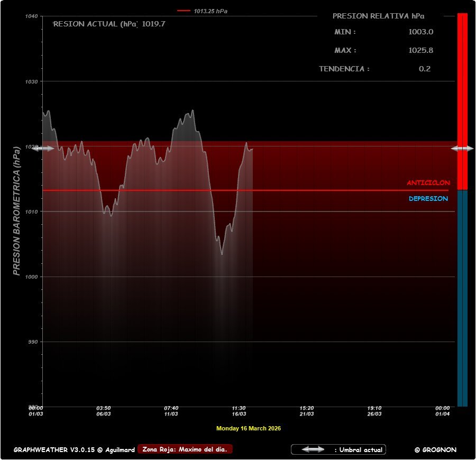Screen dimensions: 476x460
Task: Click the TENDENCIA value 0.2
Action: [x=424, y=69]
